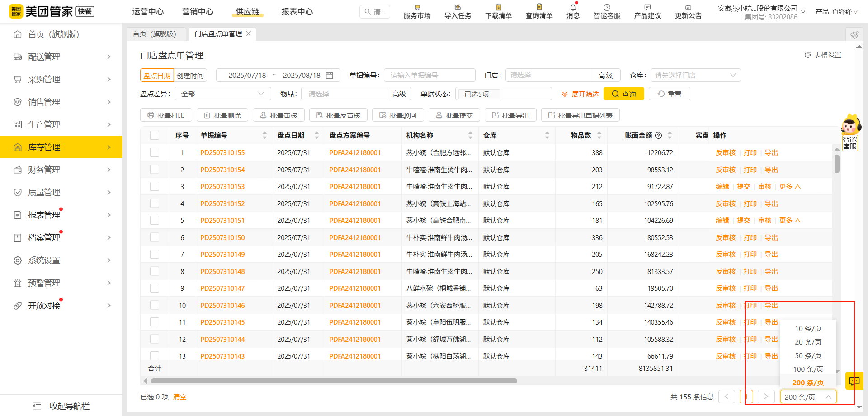This screenshot has width=868, height=416.
Task: Click the horizontal scrollbar under the table
Action: (x=335, y=381)
